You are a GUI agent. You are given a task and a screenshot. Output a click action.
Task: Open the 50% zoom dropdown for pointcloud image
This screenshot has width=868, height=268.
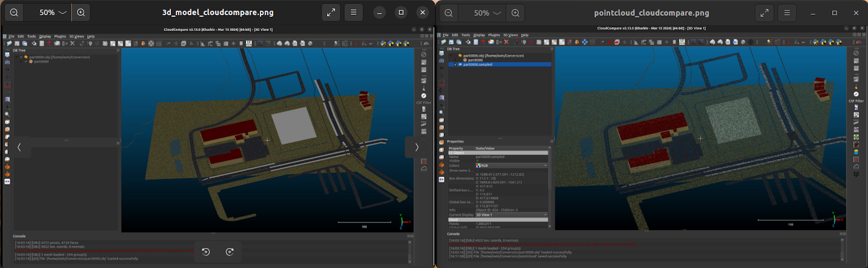click(487, 12)
